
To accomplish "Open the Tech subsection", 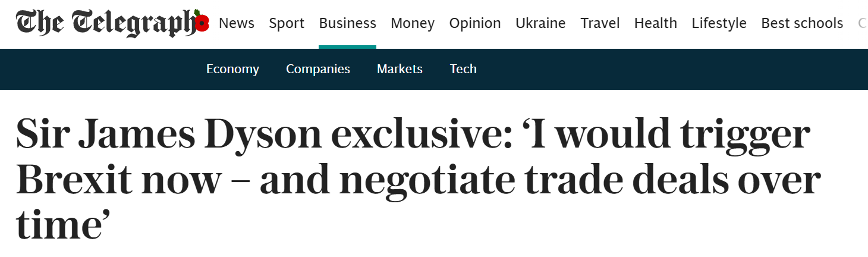I will 463,69.
